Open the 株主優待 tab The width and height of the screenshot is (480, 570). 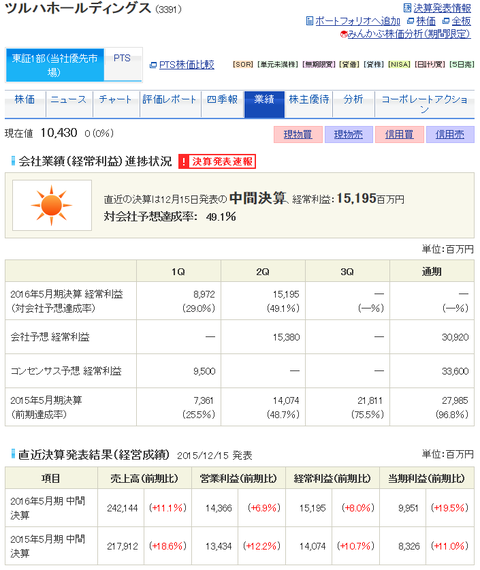click(x=309, y=104)
